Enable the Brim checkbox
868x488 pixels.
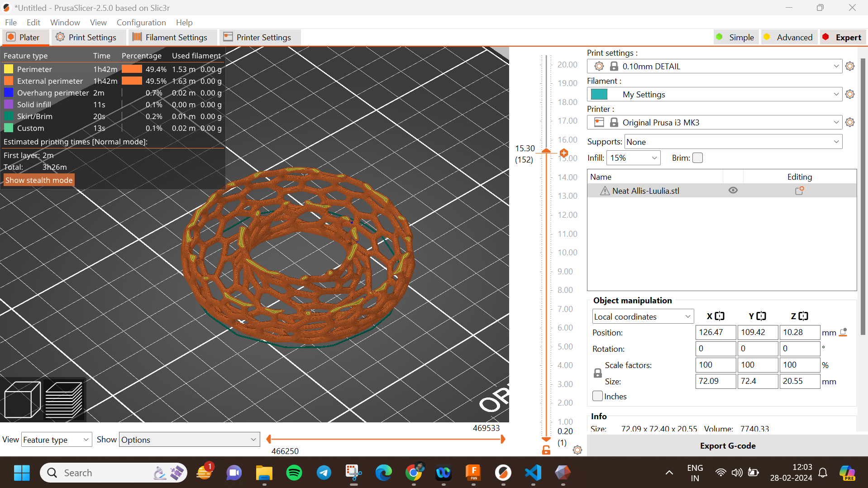(698, 158)
